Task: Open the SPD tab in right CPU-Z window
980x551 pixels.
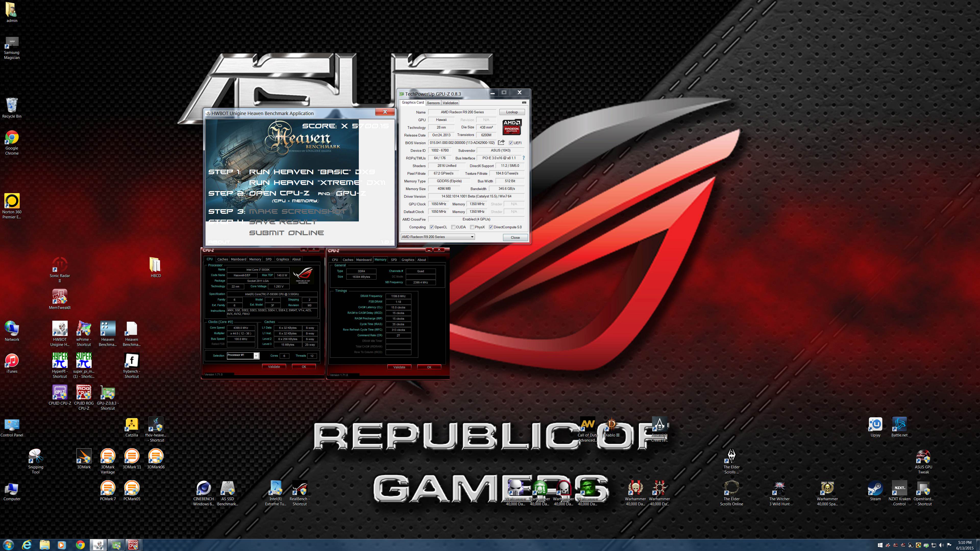Action: tap(394, 260)
